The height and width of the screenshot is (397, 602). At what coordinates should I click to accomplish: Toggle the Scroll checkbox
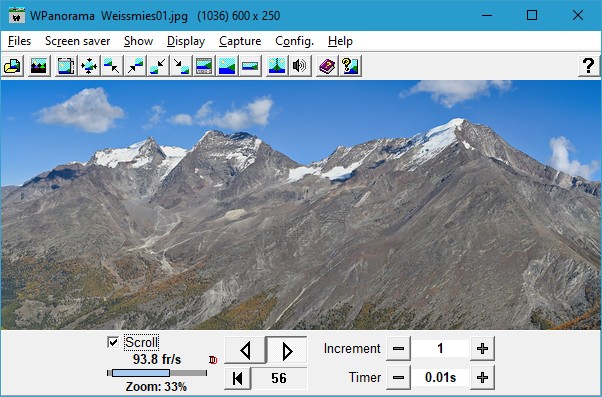pos(113,342)
